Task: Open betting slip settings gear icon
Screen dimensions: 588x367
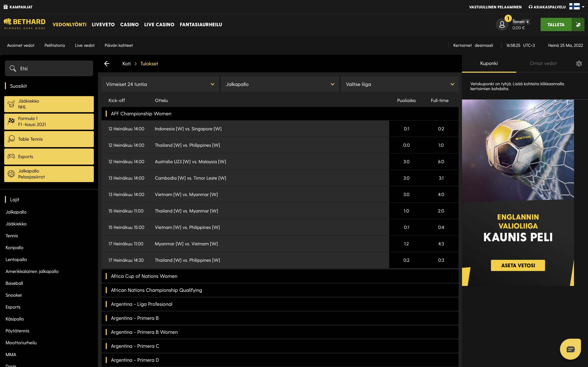Action: pyautogui.click(x=579, y=64)
